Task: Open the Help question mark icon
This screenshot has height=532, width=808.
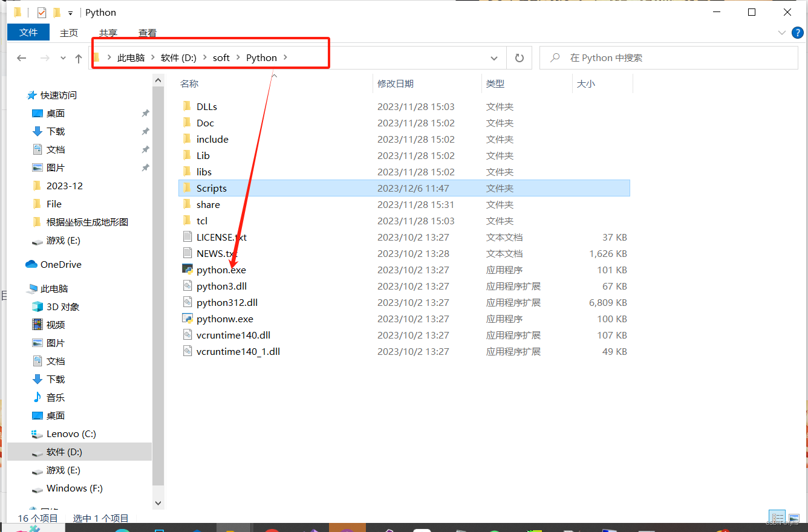Action: point(798,33)
